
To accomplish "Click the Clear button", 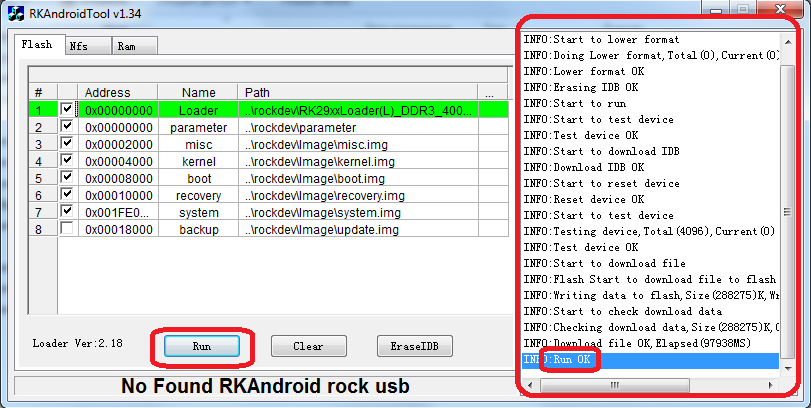I will pyautogui.click(x=309, y=346).
